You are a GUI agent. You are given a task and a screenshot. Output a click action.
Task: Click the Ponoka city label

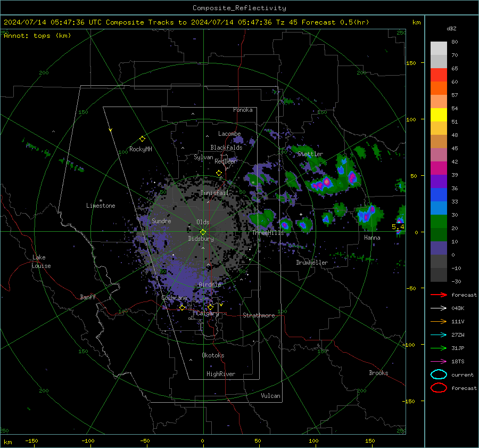tap(243, 110)
